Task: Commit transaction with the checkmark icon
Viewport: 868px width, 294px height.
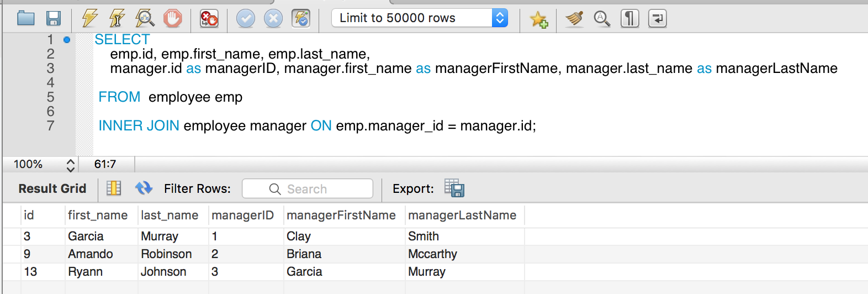Action: click(246, 19)
